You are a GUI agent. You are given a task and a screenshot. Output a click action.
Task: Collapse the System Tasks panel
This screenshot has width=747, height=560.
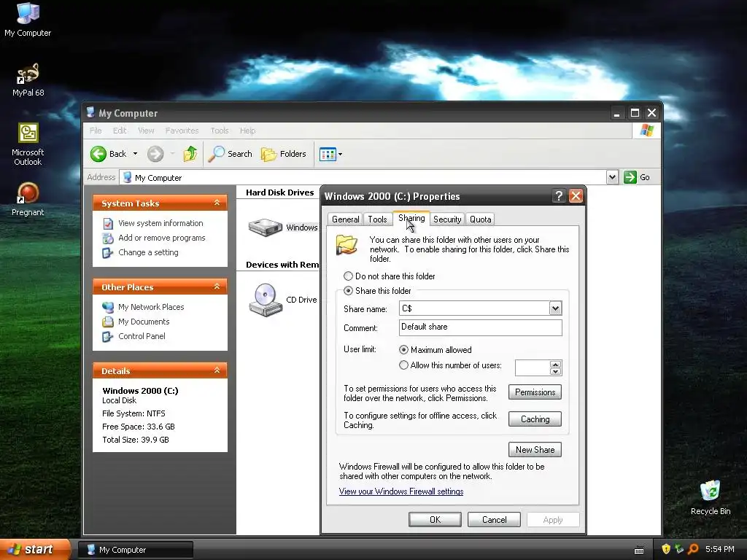pos(217,203)
